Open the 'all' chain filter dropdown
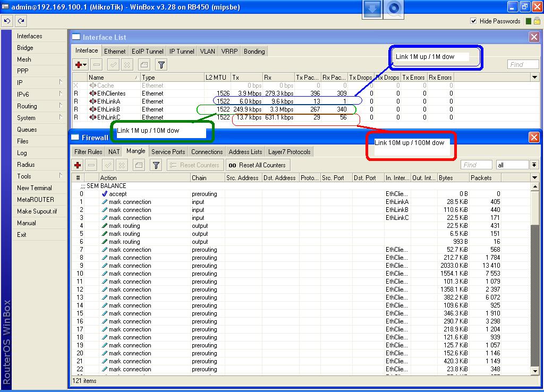This screenshot has height=392, width=544. 534,165
